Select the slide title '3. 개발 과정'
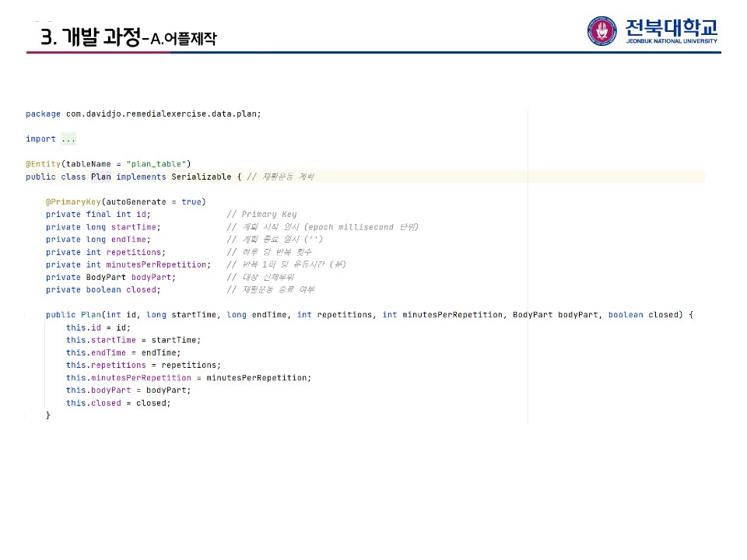 [x=90, y=37]
